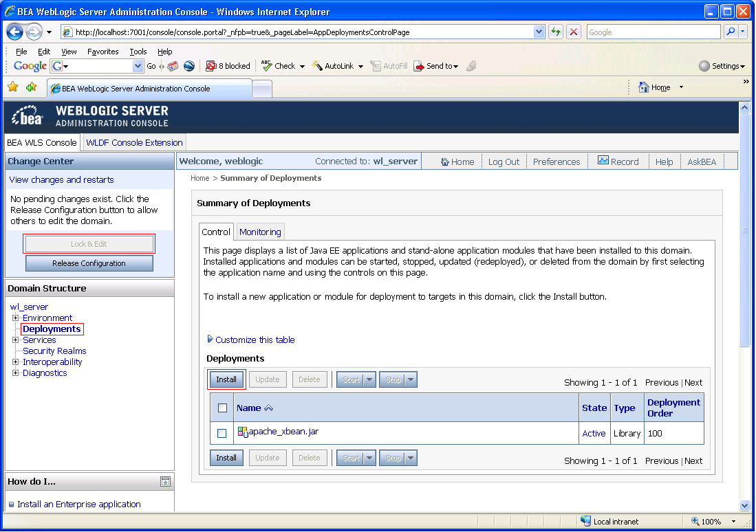Refresh the page using the green arrows icon
756x532 pixels.
tap(556, 32)
